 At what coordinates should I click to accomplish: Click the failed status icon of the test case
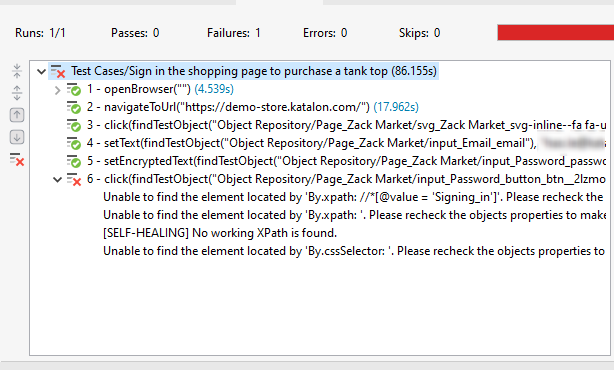click(x=58, y=71)
